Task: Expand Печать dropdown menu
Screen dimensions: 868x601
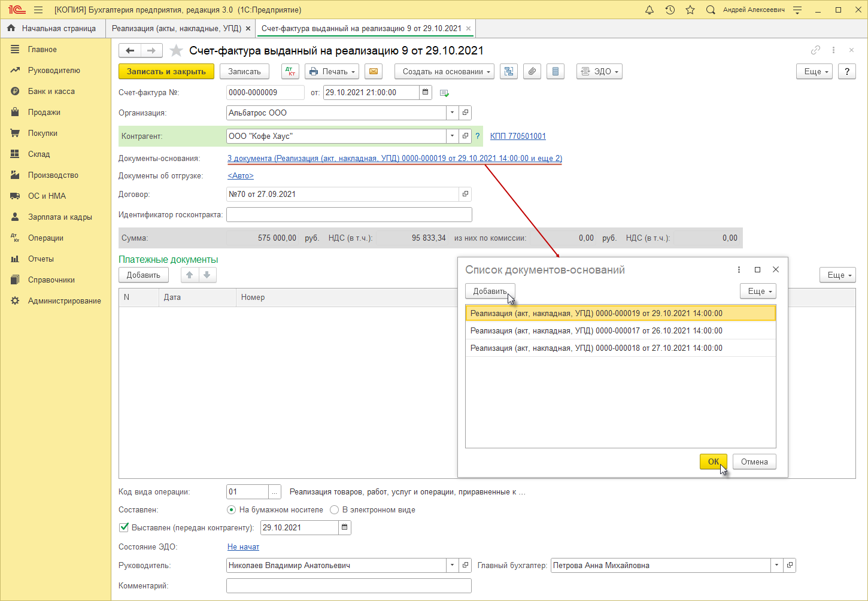Action: 332,71
